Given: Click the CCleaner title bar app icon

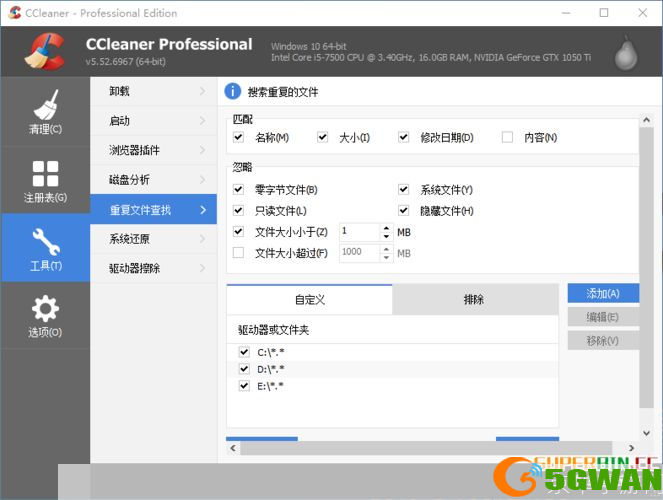Looking at the screenshot, I should pos(15,13).
